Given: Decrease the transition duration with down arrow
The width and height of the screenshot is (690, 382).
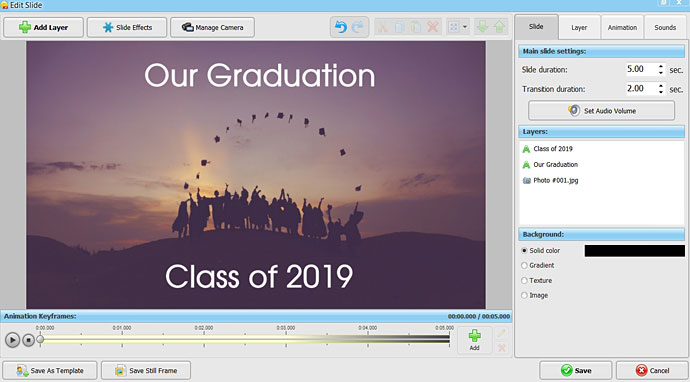Looking at the screenshot, I should (661, 92).
